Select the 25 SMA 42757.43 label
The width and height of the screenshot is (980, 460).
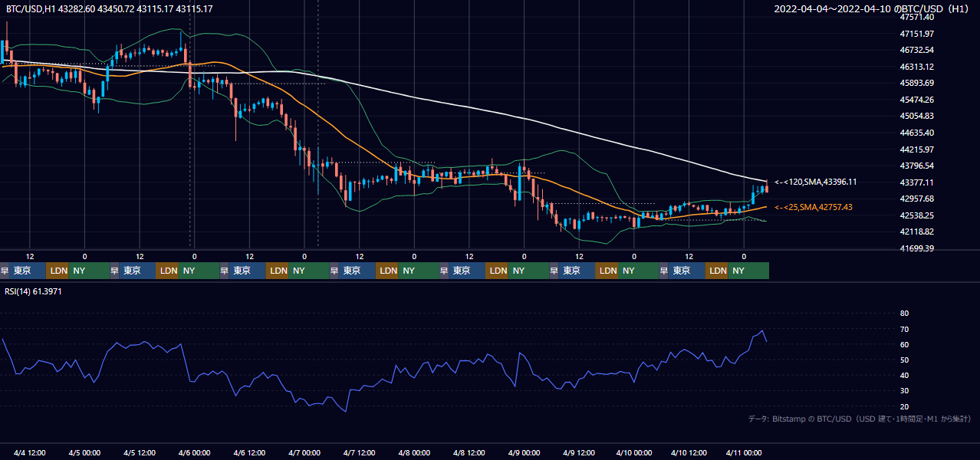tap(813, 207)
